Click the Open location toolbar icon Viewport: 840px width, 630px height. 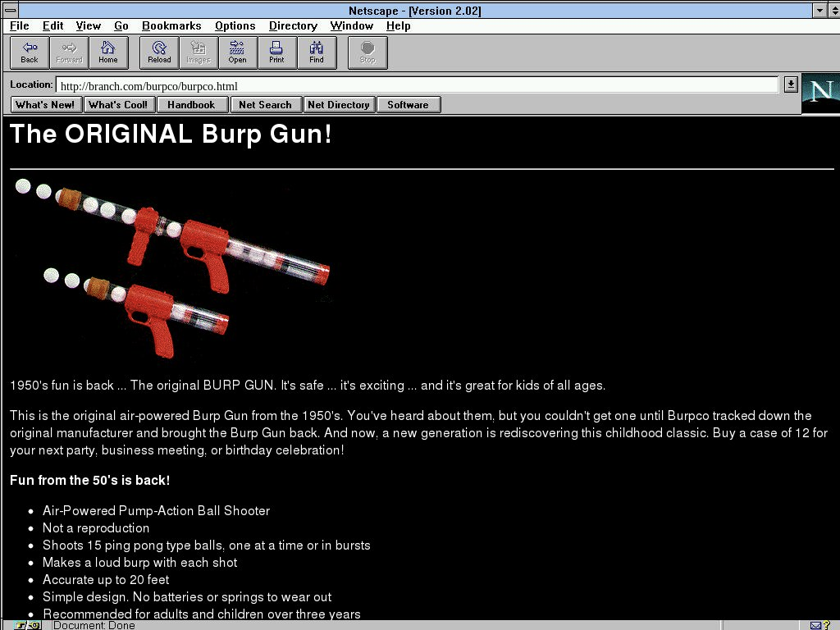coord(237,52)
